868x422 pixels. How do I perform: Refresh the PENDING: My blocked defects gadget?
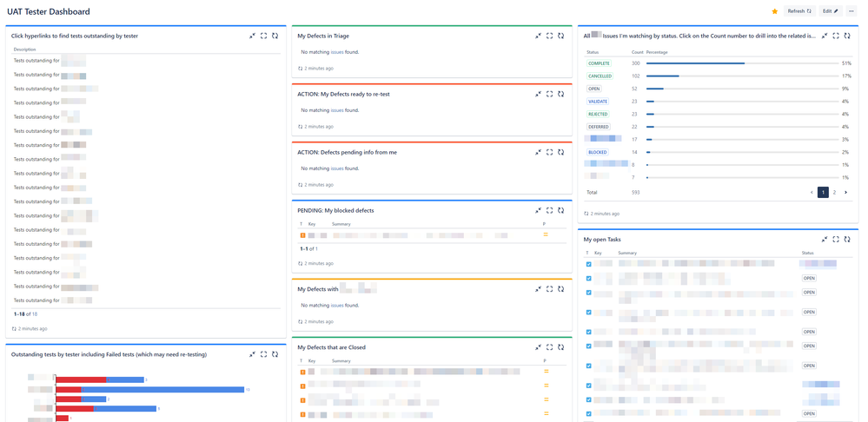point(560,210)
